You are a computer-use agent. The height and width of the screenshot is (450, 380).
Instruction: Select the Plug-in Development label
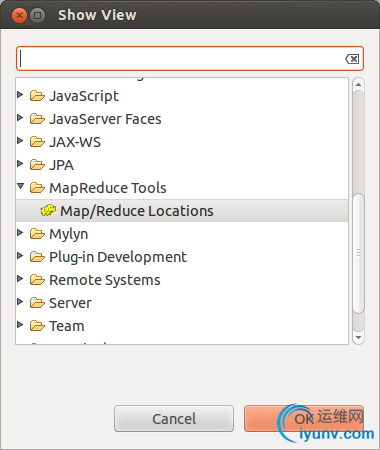[x=118, y=257]
